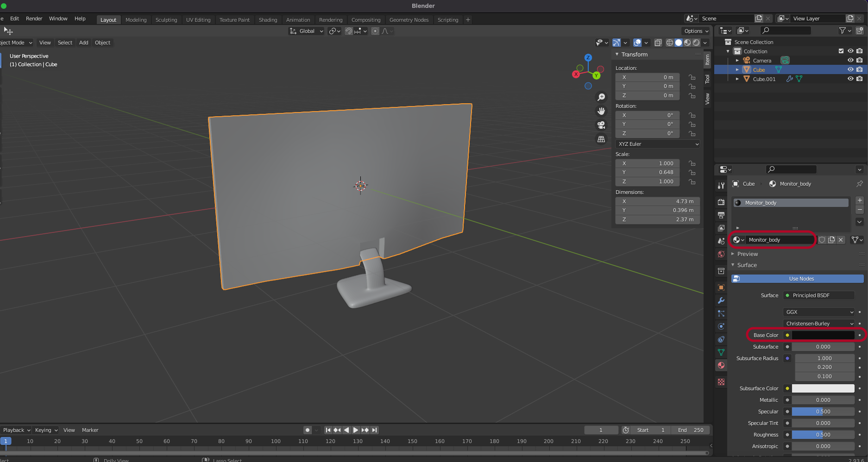Click the zoom magnifier viewport gizmo
The image size is (868, 462).
(601, 97)
